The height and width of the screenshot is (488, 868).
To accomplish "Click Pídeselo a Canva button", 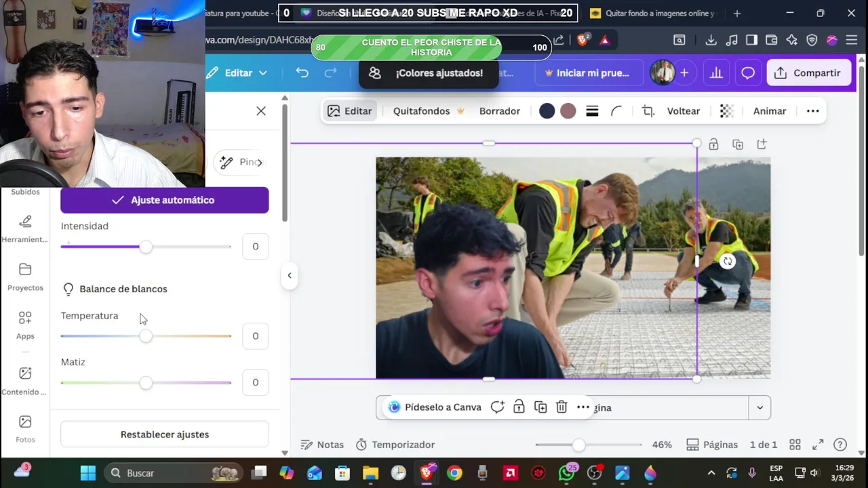I will click(x=435, y=407).
